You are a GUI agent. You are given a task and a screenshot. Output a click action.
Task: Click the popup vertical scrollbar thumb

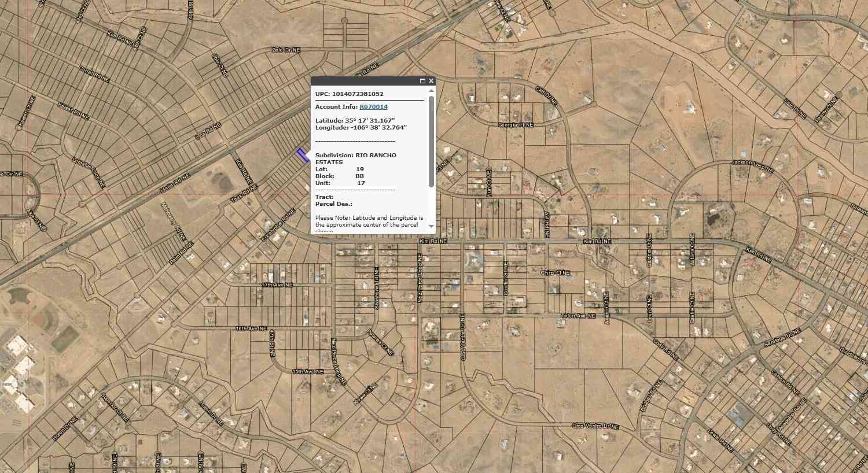pos(431,141)
